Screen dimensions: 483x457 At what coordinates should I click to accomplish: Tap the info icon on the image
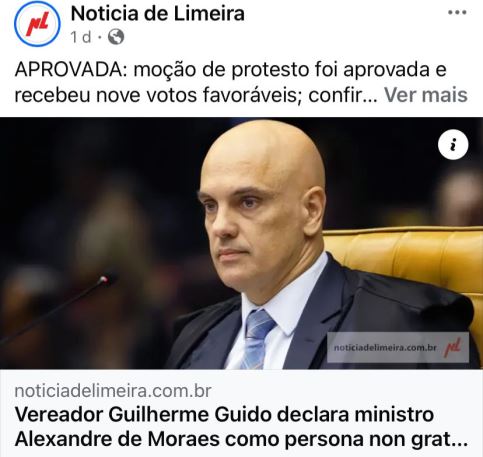(453, 145)
